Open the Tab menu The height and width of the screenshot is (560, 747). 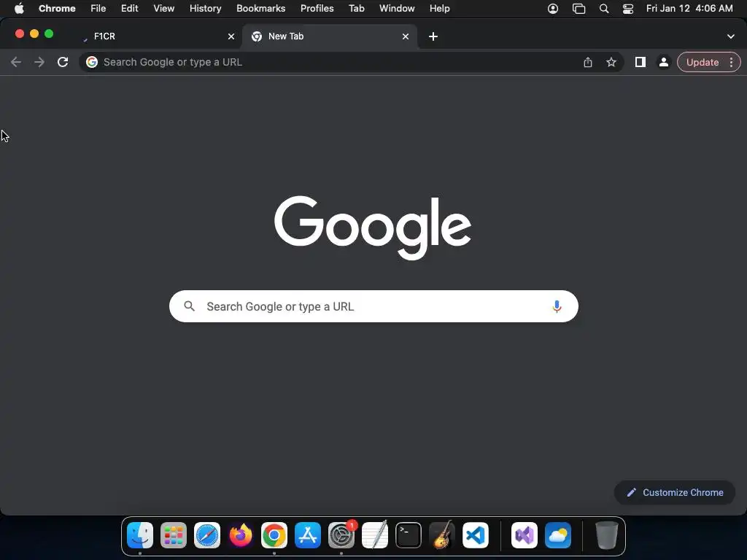pyautogui.click(x=356, y=9)
